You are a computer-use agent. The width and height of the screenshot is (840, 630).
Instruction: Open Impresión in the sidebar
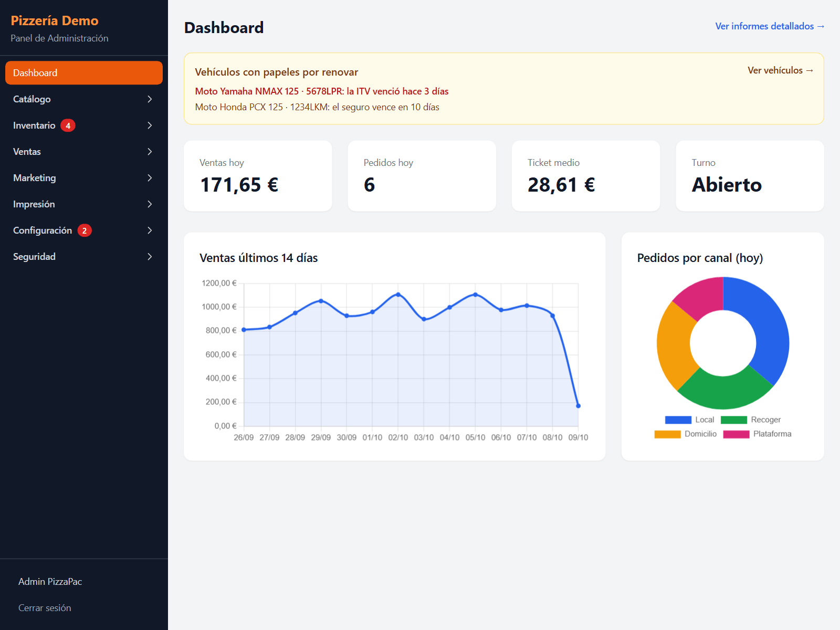pos(84,204)
